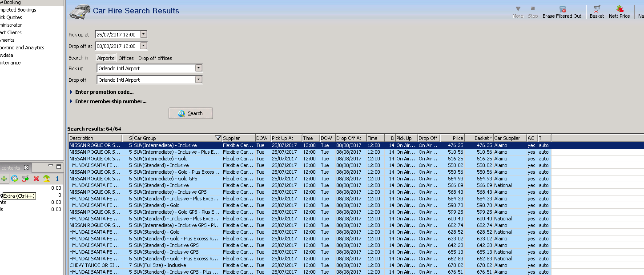Click the palm tree island icon
This screenshot has width=644, height=275.
[47, 179]
